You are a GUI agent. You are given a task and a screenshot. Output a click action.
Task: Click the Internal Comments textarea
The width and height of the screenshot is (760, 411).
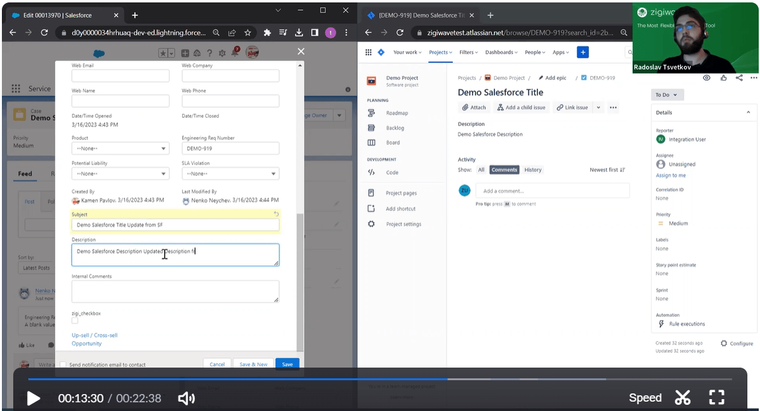click(x=175, y=291)
